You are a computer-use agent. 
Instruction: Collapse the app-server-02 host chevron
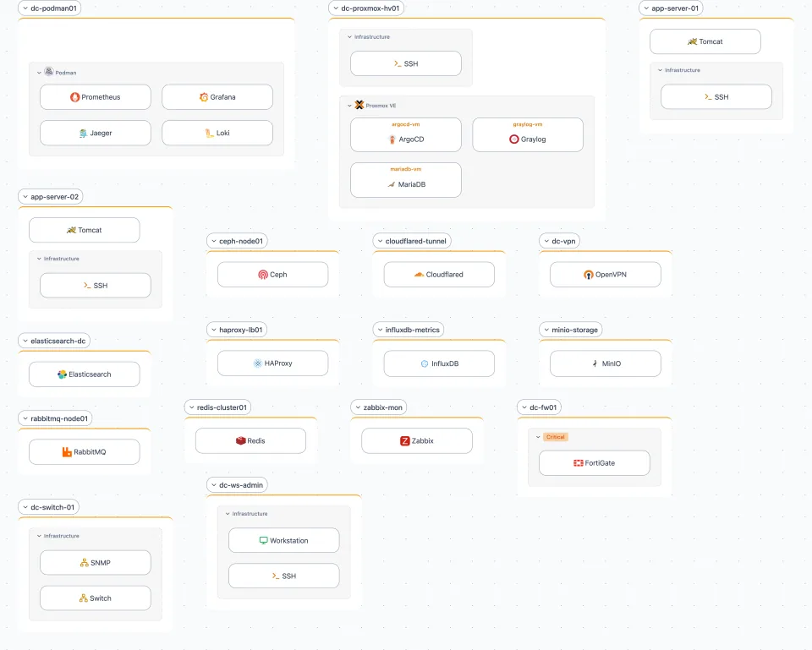[x=25, y=197]
